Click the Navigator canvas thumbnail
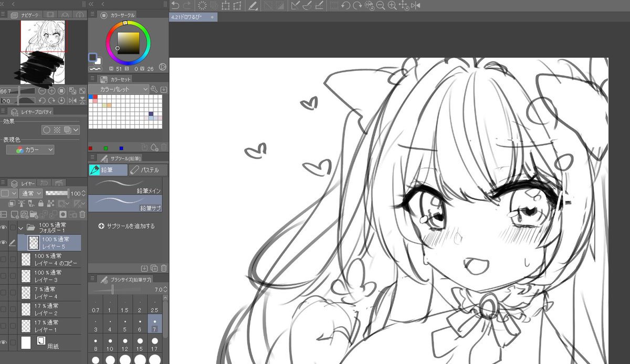Screen dimensions: 630x364 (x=44, y=52)
